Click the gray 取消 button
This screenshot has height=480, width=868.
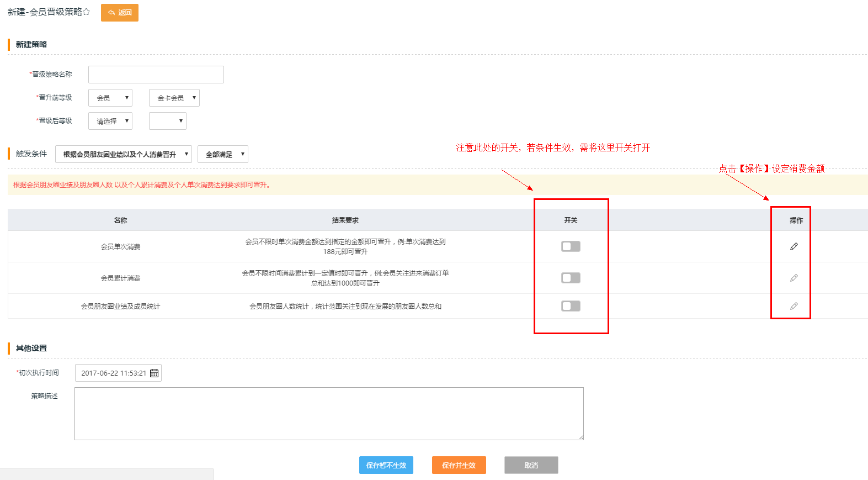(531, 465)
